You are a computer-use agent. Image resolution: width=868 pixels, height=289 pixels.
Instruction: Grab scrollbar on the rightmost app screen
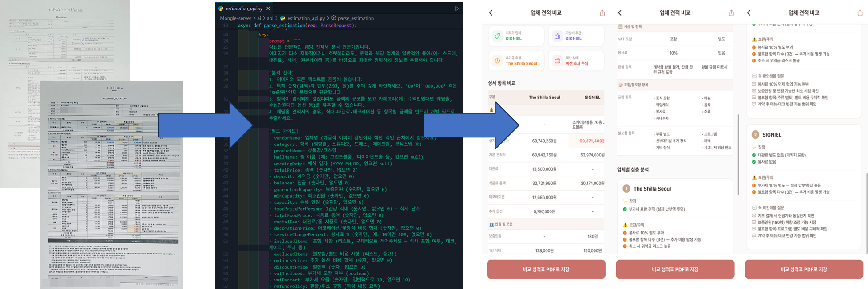pos(867,213)
